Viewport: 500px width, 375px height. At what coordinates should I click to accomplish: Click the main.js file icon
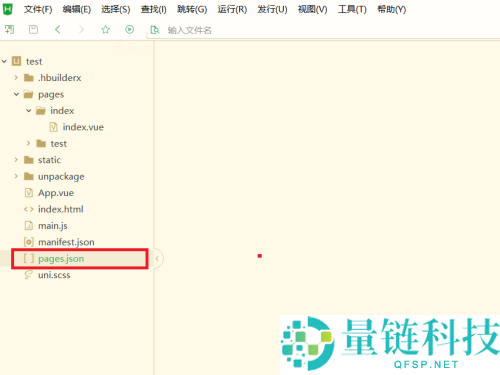coord(29,226)
